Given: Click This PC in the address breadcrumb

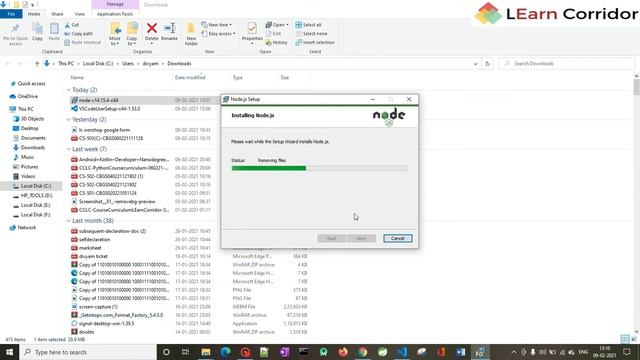Looking at the screenshot, I should (x=66, y=64).
